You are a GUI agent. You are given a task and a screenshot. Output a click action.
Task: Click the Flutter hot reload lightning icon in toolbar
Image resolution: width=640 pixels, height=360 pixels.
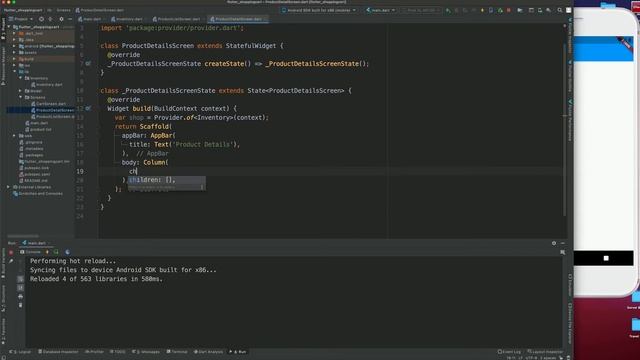[x=482, y=10]
